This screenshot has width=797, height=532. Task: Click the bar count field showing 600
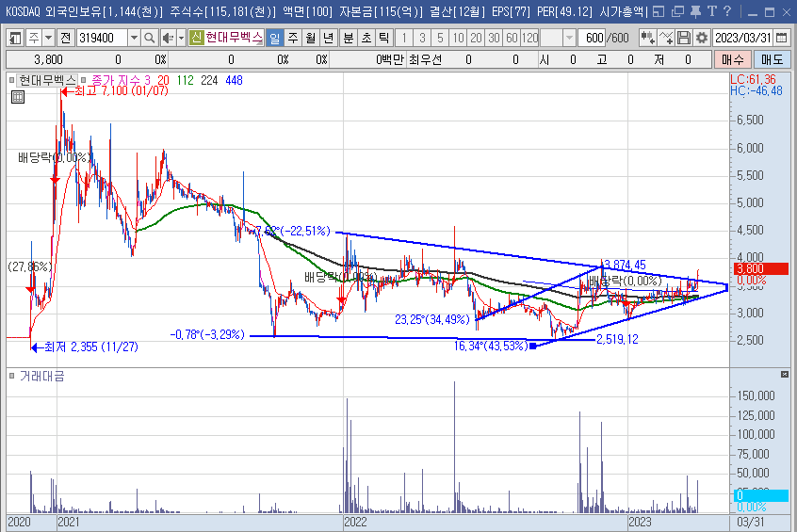coord(593,38)
